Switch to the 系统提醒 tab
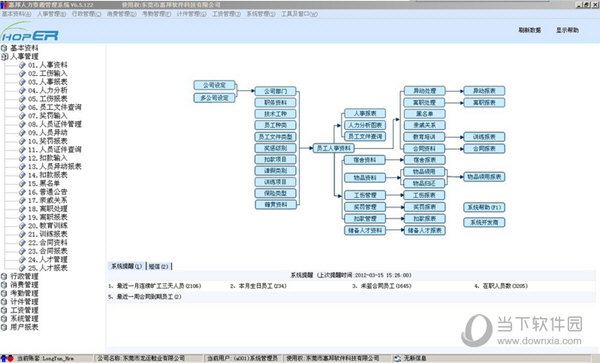 (x=126, y=266)
